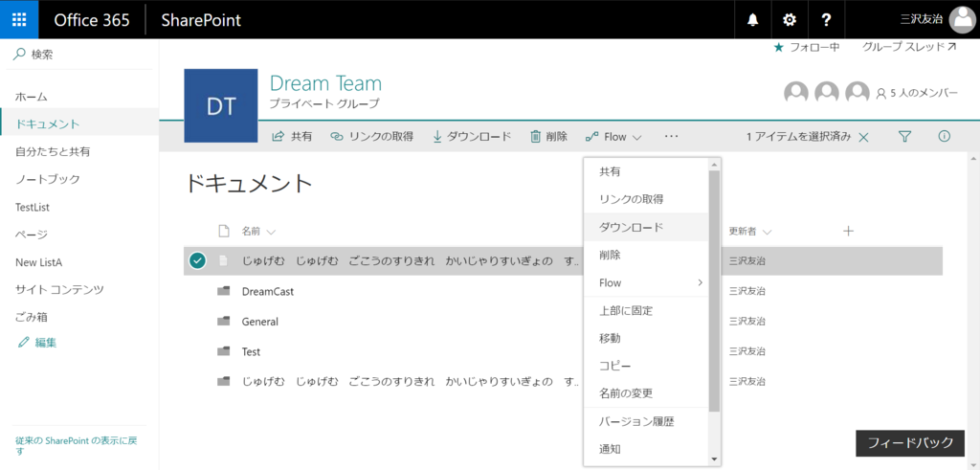Choose ダウンロード from the context menu
The height and width of the screenshot is (470, 980).
(x=646, y=227)
